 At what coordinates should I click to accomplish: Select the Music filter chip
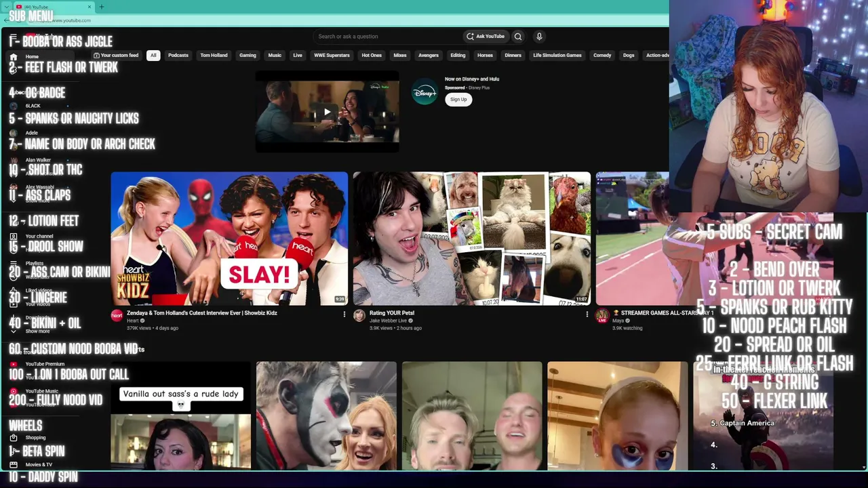(x=275, y=56)
